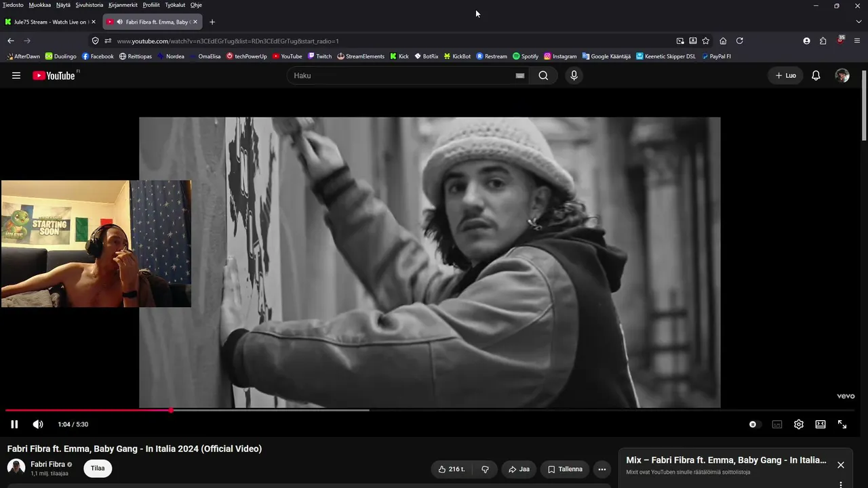Open the browser extensions puzzle icon
Screen dimensions: 868x488
(x=823, y=41)
